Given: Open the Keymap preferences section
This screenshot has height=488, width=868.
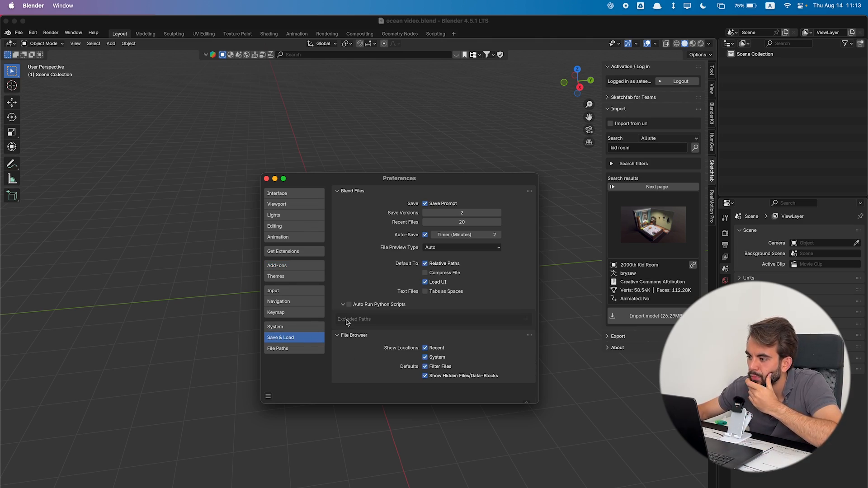Looking at the screenshot, I should point(294,312).
